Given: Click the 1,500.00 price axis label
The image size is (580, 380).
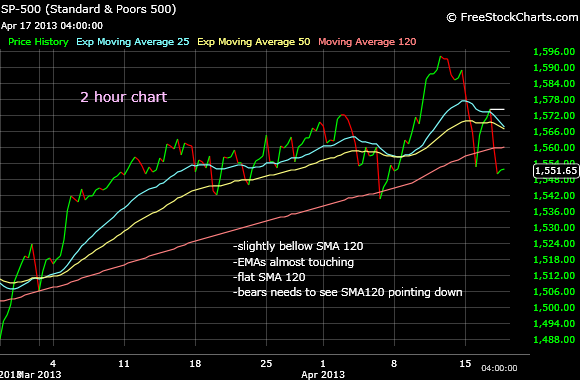Looking at the screenshot, I should [x=554, y=307].
